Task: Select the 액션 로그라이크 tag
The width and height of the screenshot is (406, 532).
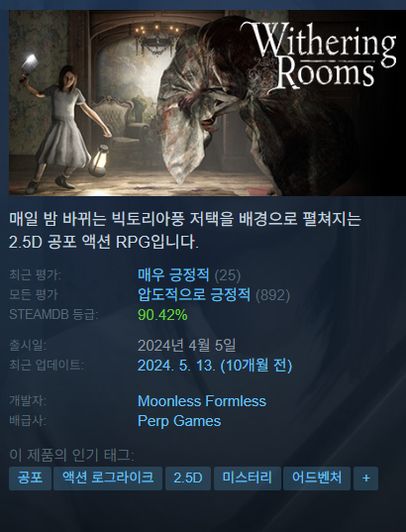Action: (108, 479)
